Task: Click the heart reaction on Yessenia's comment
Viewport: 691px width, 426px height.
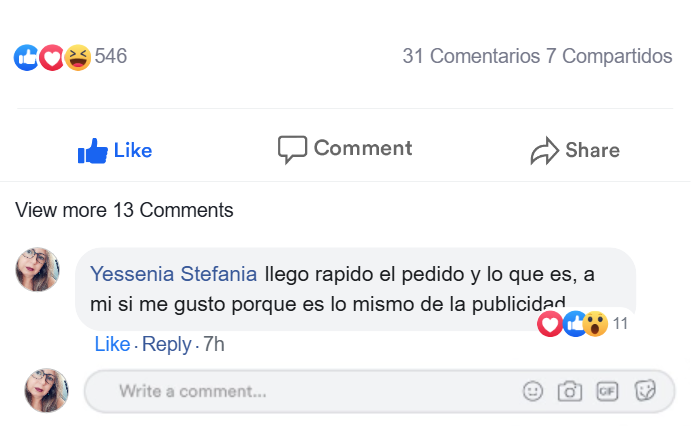Action: (x=549, y=324)
